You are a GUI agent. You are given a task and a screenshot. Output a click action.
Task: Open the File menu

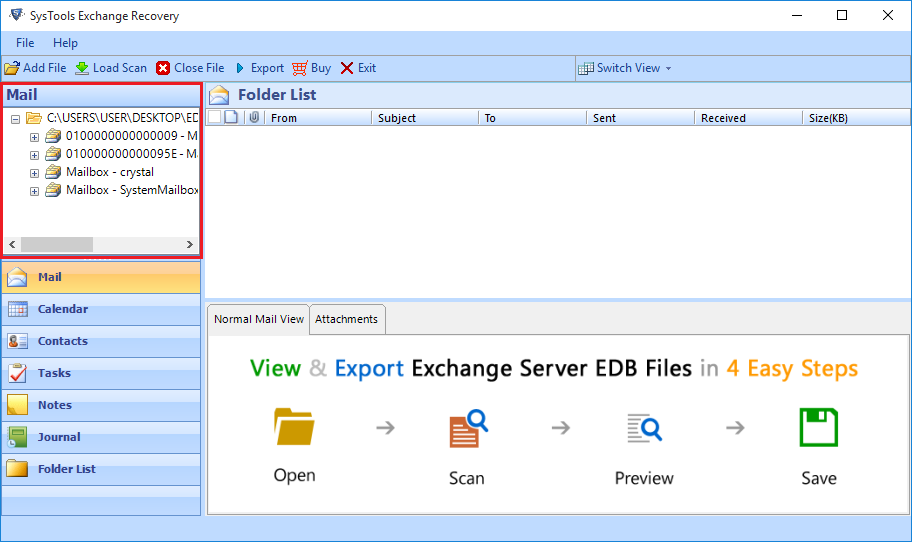pos(25,43)
